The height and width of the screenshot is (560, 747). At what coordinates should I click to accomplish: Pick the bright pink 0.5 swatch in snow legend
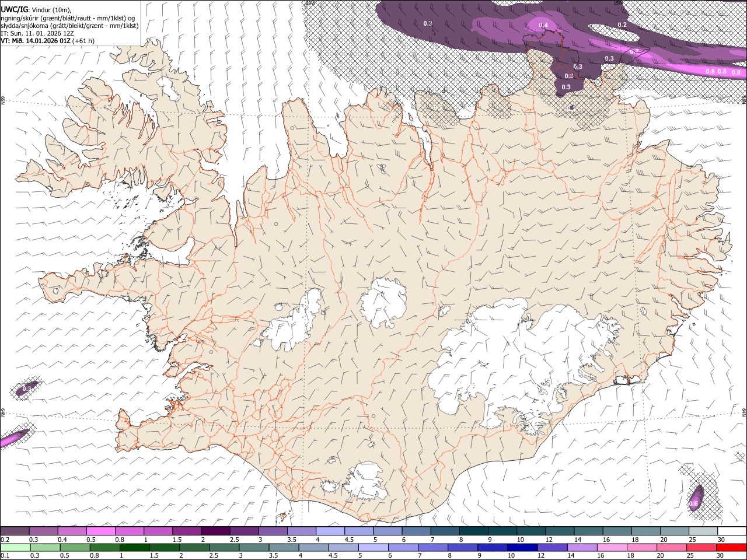pyautogui.click(x=100, y=531)
